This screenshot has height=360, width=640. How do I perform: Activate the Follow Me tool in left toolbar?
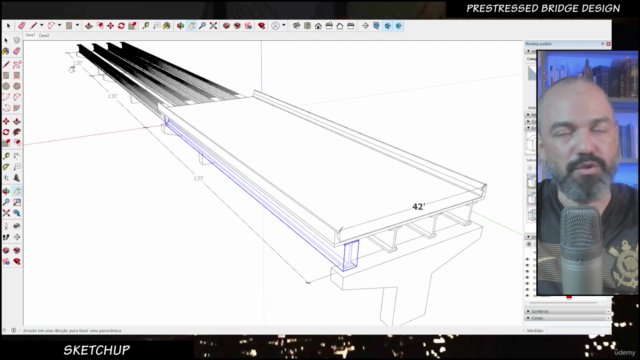click(x=17, y=132)
